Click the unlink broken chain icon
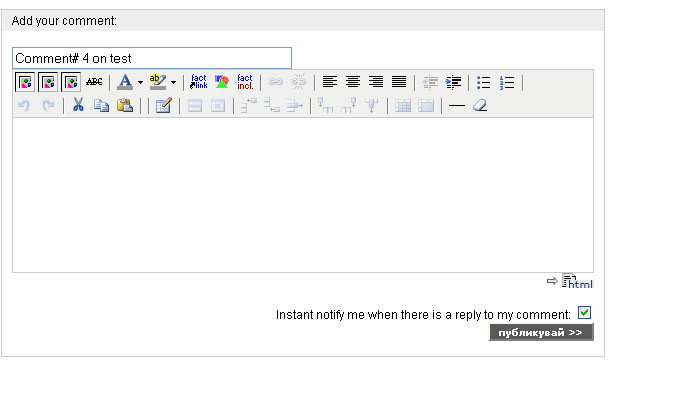678x411 pixels. pyautogui.click(x=298, y=82)
